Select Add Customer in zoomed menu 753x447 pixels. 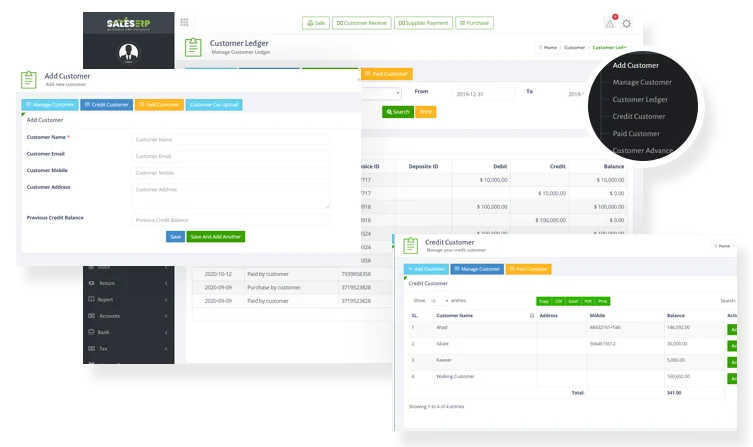pyautogui.click(x=635, y=65)
